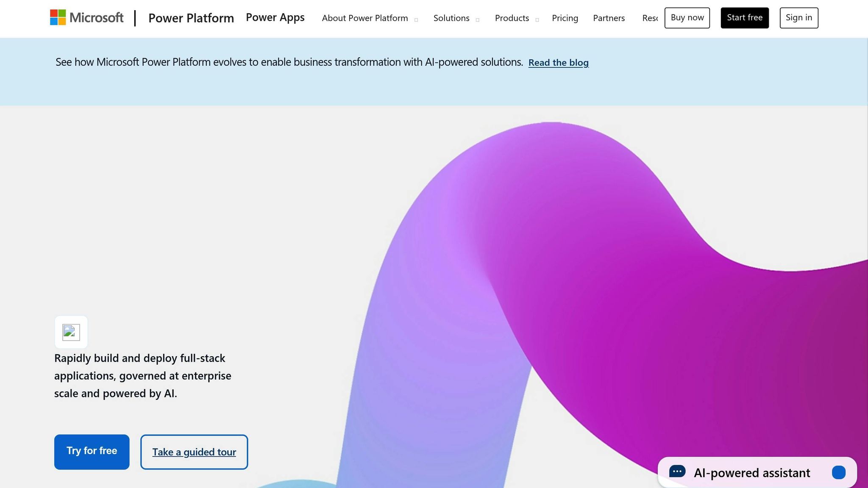Open the Take a guided tour link
The width and height of the screenshot is (868, 488).
click(x=194, y=452)
